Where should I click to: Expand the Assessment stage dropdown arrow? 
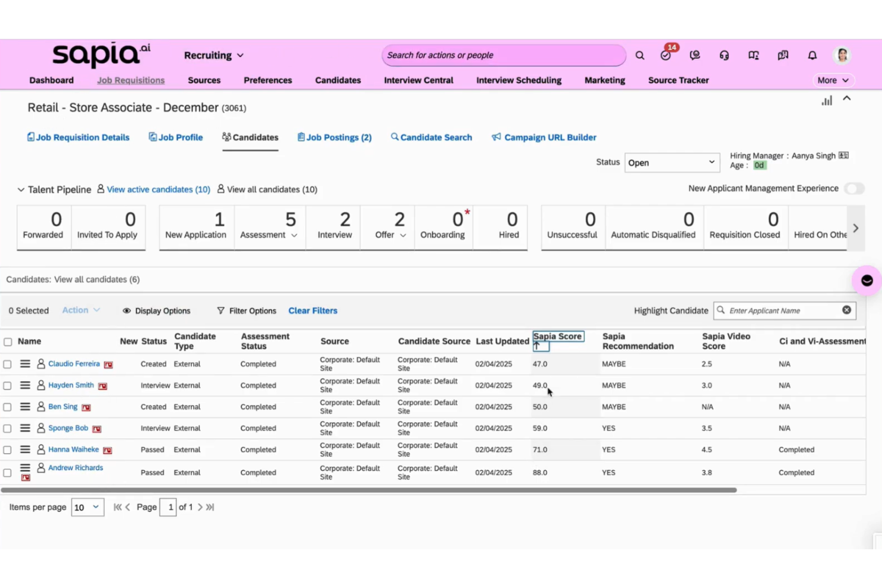[x=294, y=235]
